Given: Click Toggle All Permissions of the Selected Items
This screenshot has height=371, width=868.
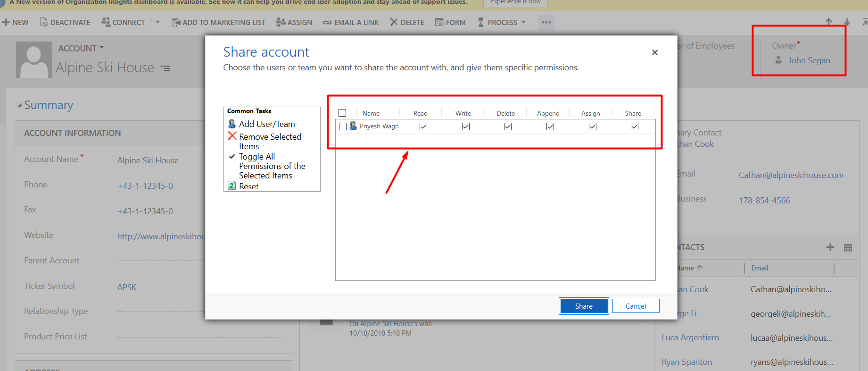Looking at the screenshot, I should tap(272, 166).
